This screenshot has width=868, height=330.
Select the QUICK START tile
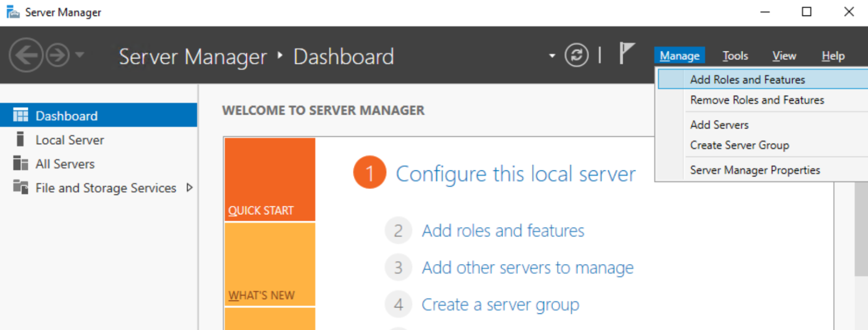270,179
